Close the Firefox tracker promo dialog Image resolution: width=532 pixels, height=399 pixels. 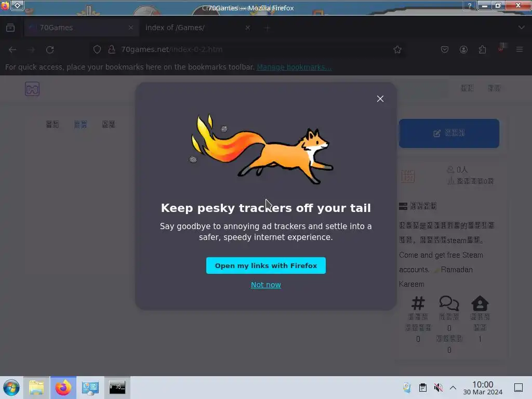coord(380,99)
